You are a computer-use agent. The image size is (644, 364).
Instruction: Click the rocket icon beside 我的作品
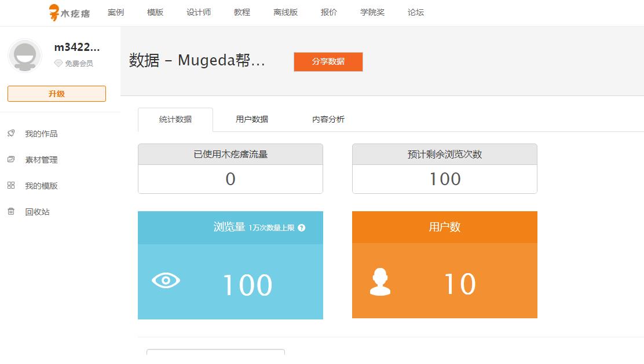tap(11, 133)
